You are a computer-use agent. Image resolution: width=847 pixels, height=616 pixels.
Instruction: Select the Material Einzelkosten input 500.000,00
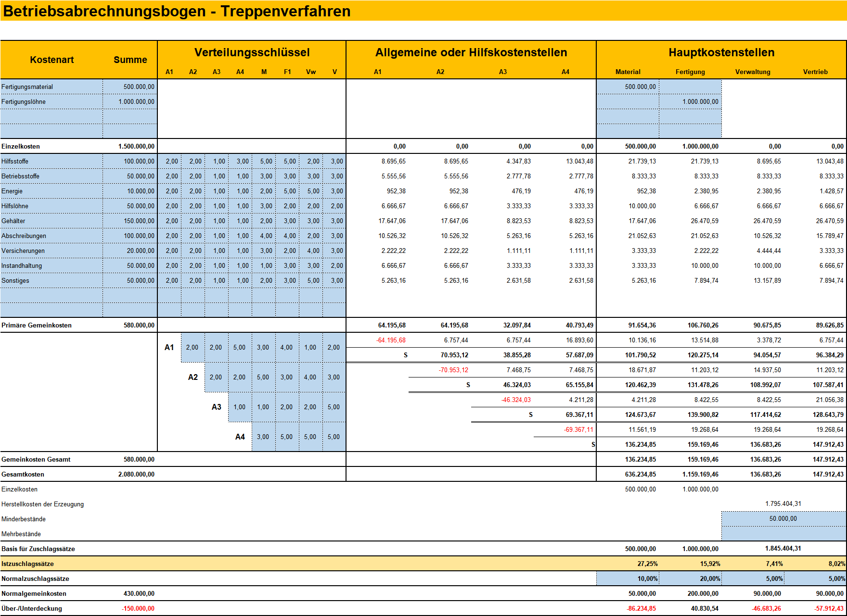click(628, 87)
